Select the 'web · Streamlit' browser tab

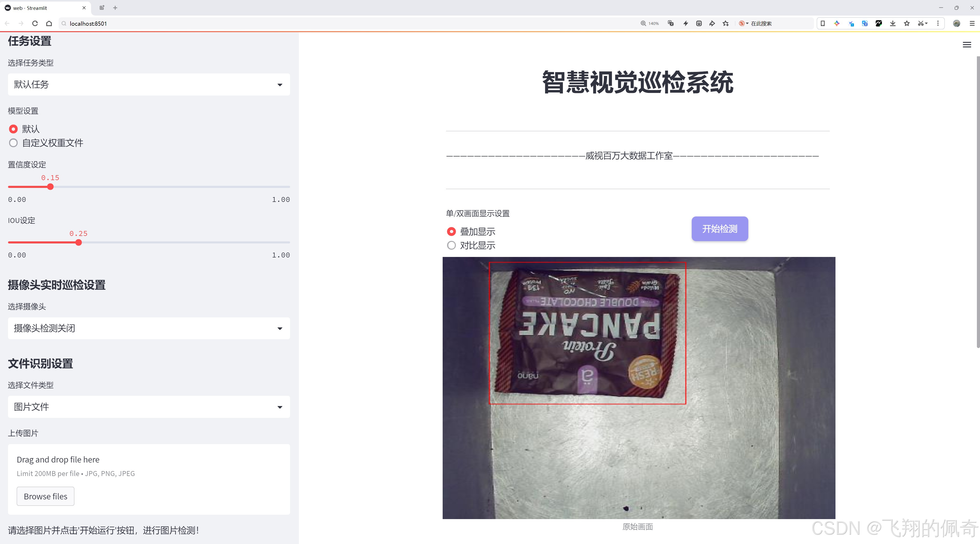point(45,8)
